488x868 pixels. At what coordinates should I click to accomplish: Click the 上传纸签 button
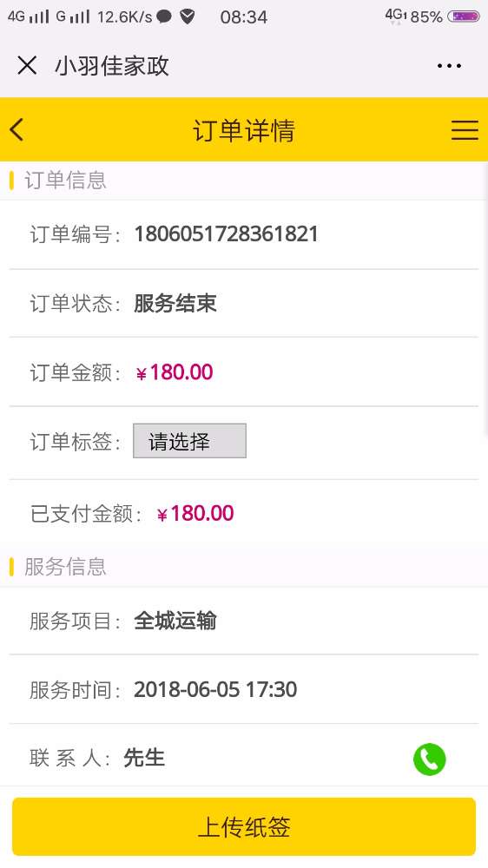coord(244,826)
